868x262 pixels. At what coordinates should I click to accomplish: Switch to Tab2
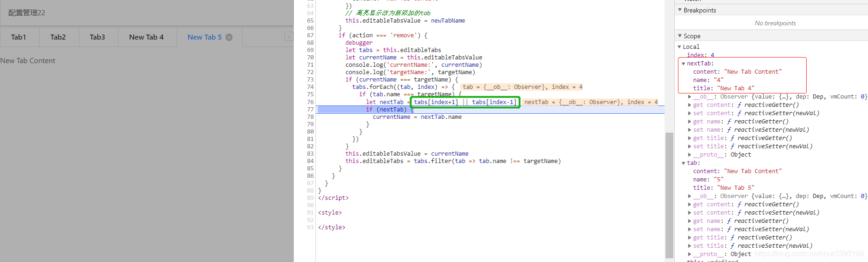coord(58,37)
